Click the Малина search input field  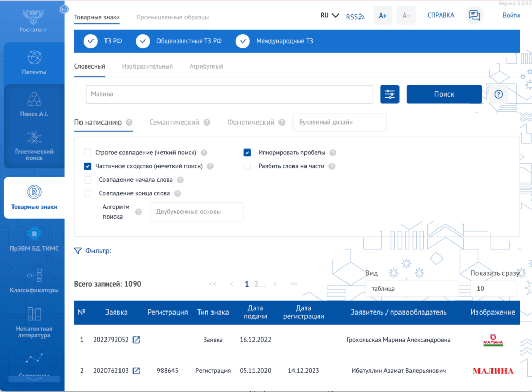pos(229,94)
